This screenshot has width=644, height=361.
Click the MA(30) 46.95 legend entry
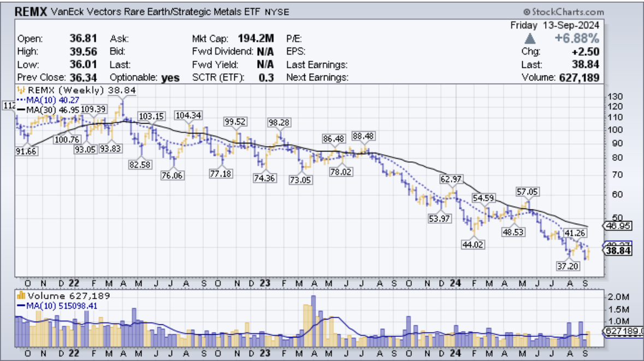[48, 110]
